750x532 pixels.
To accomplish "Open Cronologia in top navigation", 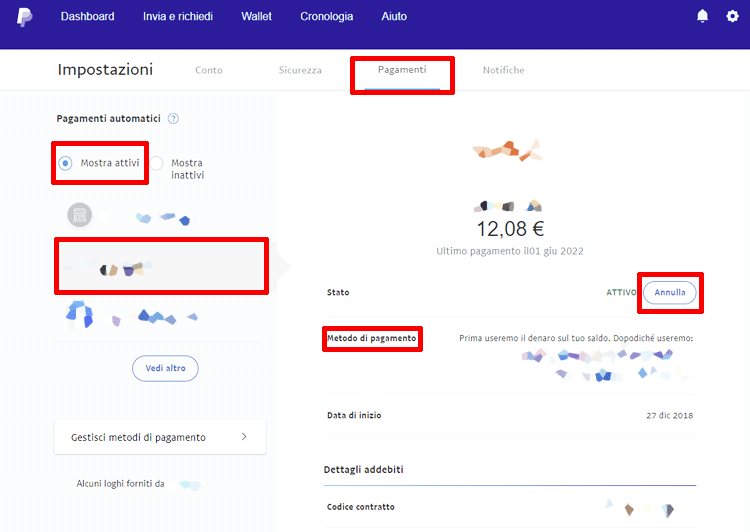I will click(x=327, y=16).
